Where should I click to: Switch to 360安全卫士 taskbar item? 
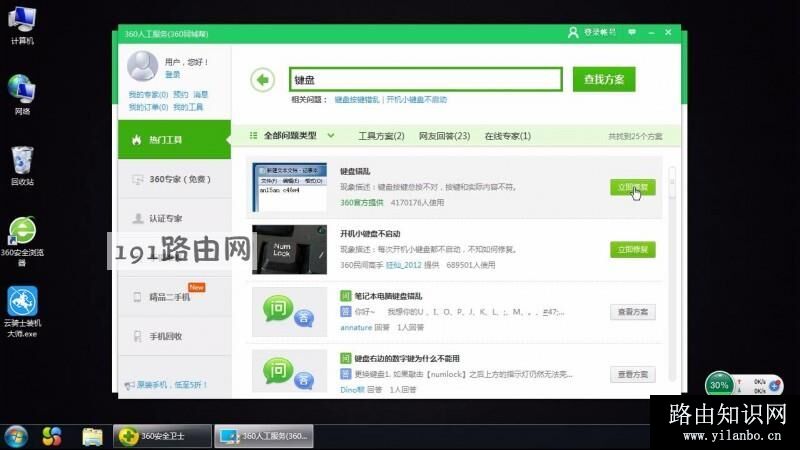(162, 437)
